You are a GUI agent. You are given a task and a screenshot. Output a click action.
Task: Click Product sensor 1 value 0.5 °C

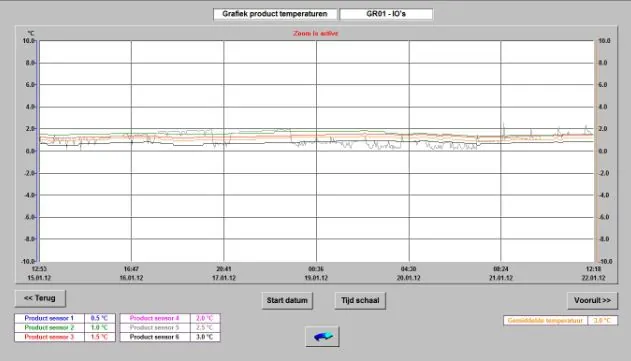[99, 318]
